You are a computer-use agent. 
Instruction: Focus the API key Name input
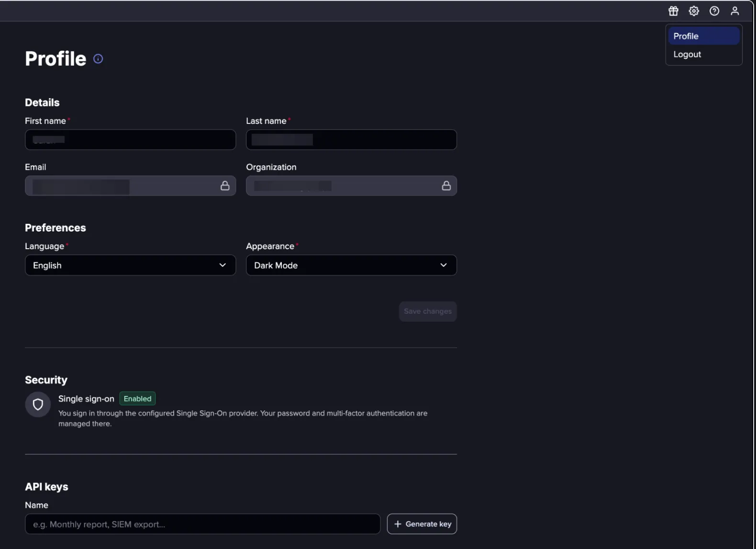click(202, 524)
